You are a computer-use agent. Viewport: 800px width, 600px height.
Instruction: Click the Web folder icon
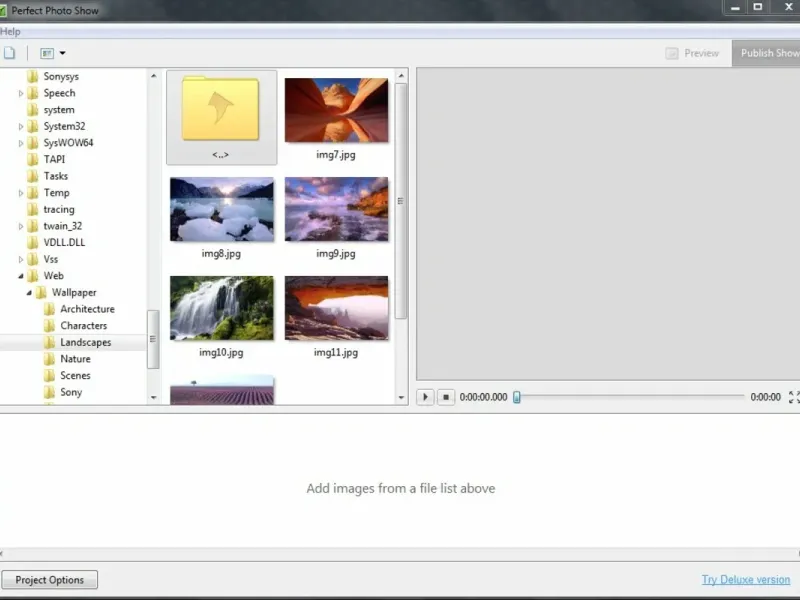pyautogui.click(x=33, y=276)
